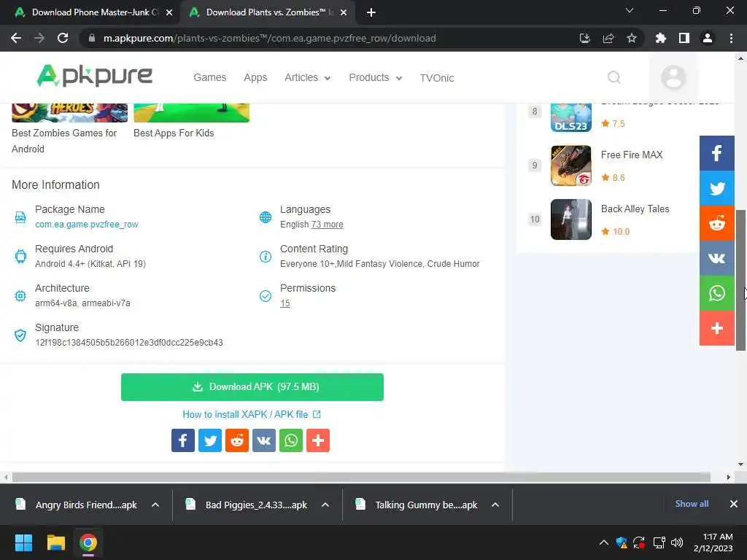Expand the Products dropdown menu
The image size is (747, 560).
[x=376, y=77]
